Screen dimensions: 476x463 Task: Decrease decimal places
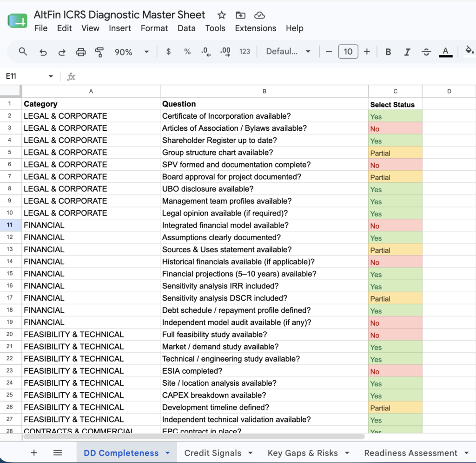click(x=206, y=52)
